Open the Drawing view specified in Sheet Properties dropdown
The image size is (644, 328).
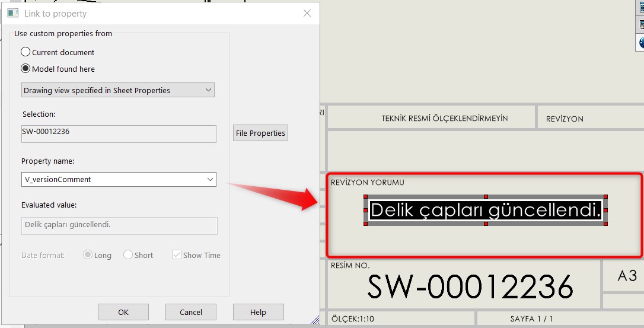[118, 90]
